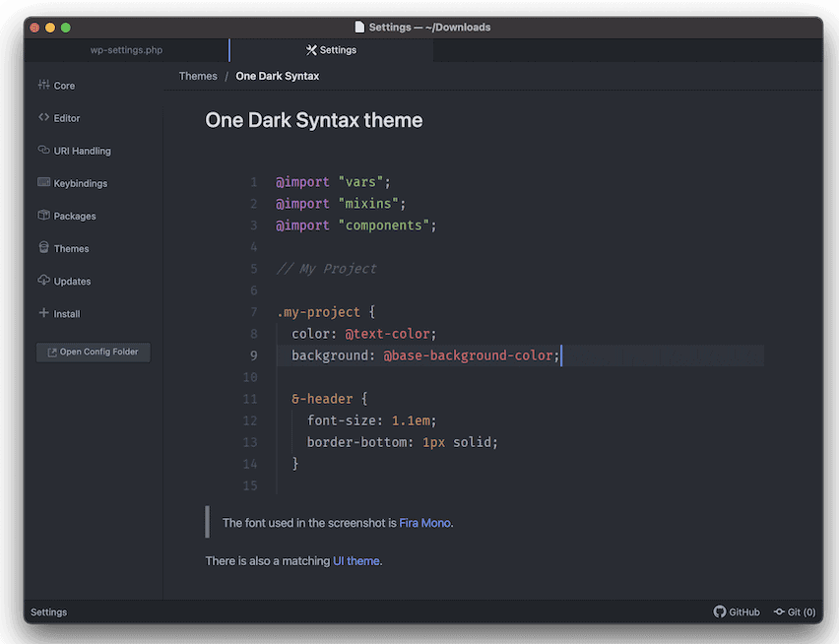This screenshot has width=839, height=644.
Task: Click the file icon in the title bar
Action: click(359, 27)
